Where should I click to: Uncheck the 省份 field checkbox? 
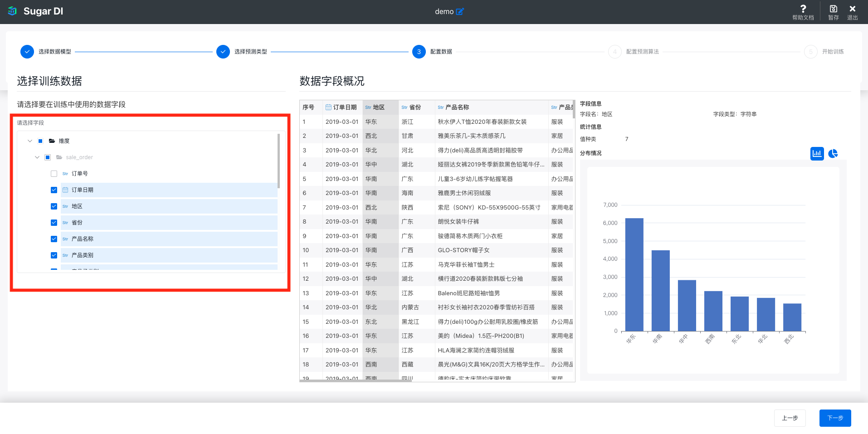click(54, 223)
